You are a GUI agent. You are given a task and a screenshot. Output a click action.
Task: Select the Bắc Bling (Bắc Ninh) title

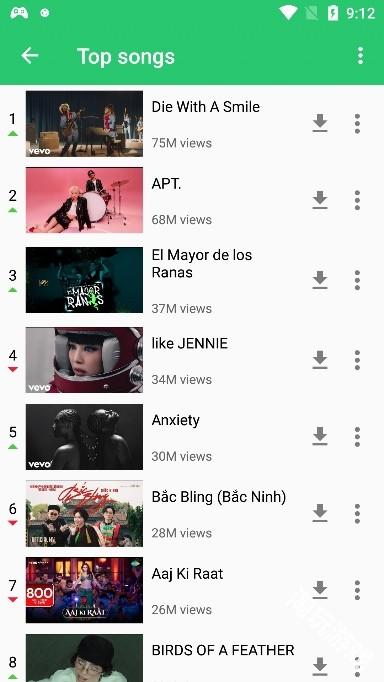click(219, 497)
